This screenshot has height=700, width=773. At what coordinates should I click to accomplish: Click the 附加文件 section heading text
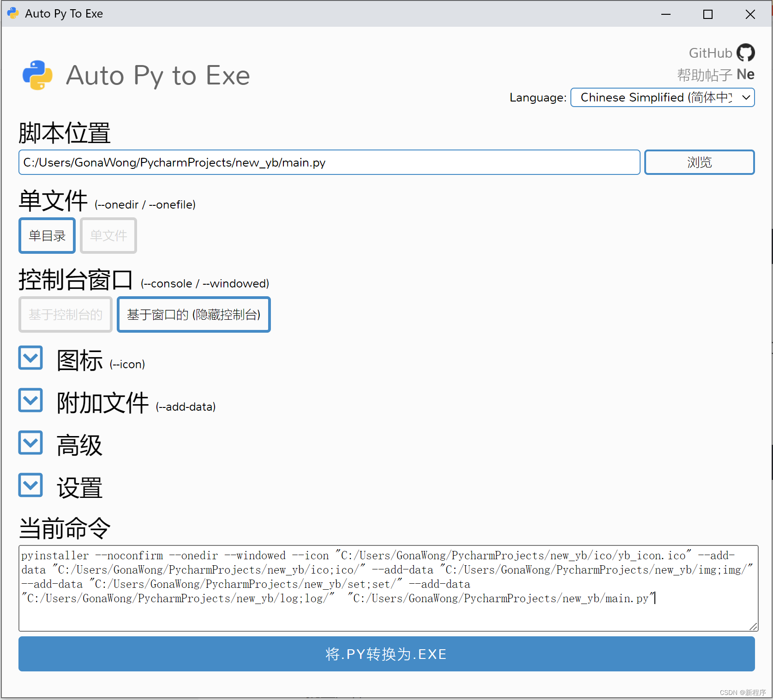102,403
